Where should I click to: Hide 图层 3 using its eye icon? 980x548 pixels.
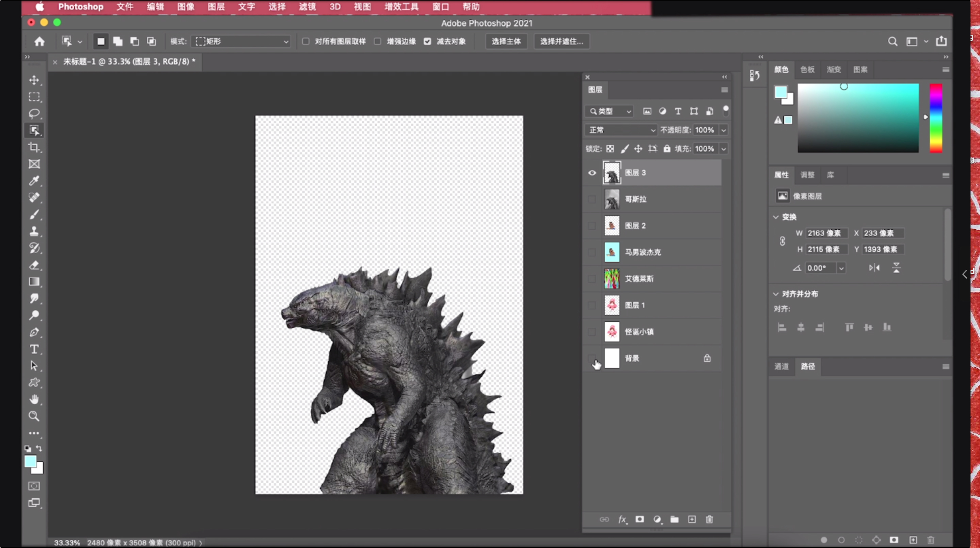pyautogui.click(x=592, y=173)
